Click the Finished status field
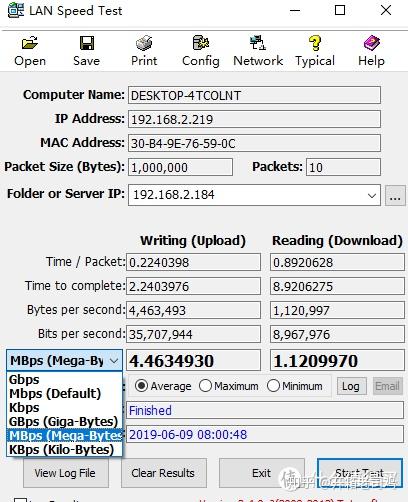This screenshot has height=502, width=408. coord(265,410)
